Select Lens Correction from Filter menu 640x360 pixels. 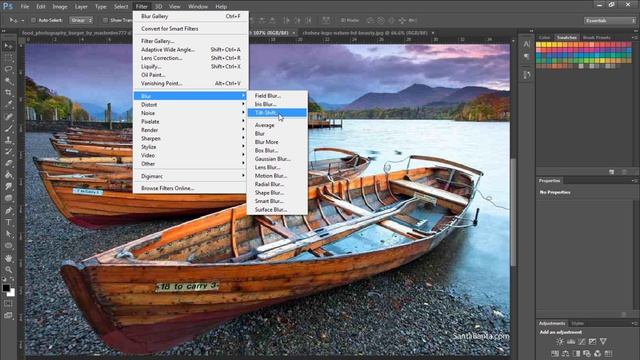tap(190, 58)
